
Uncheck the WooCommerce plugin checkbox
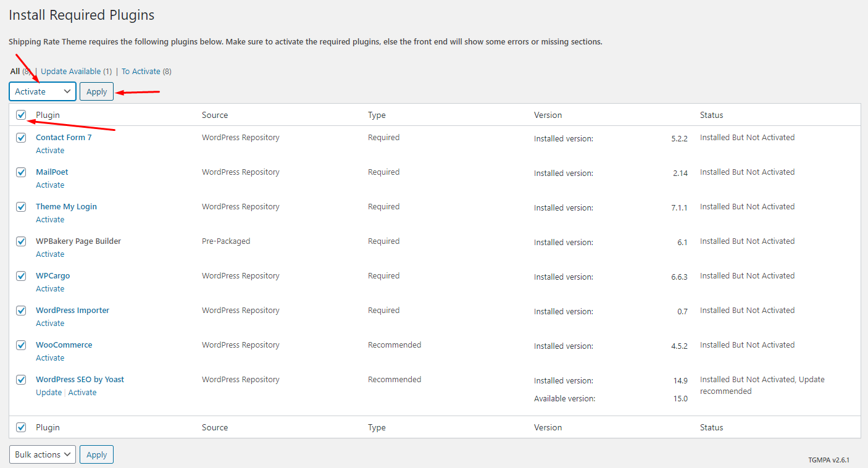click(x=21, y=345)
